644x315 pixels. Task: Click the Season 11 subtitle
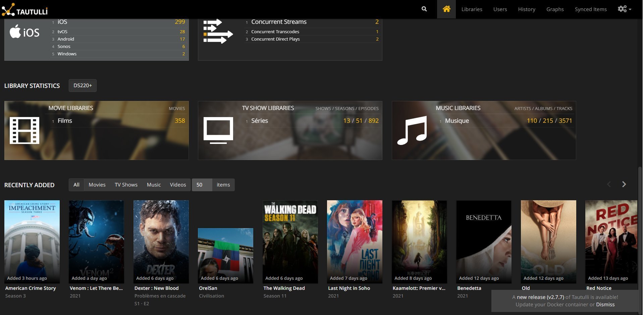coord(275,296)
